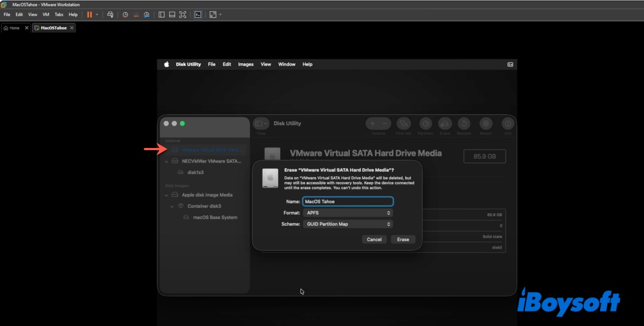Click the Partition toolbar icon
644x326 pixels.
[426, 124]
